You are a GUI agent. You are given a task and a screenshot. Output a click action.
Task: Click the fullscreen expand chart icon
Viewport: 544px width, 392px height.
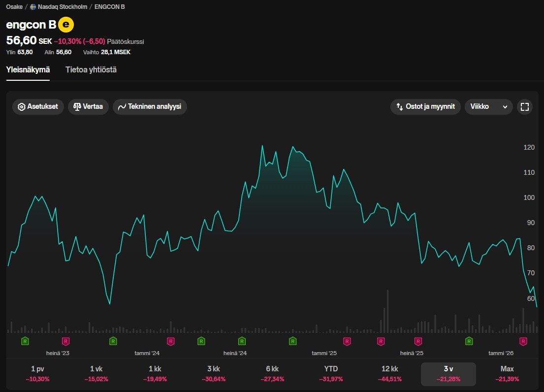click(x=524, y=107)
